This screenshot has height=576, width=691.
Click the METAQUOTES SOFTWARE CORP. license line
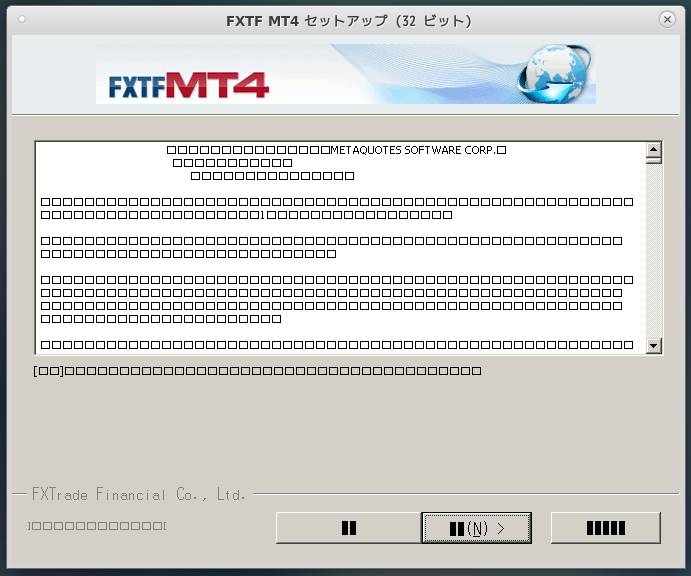(x=336, y=150)
